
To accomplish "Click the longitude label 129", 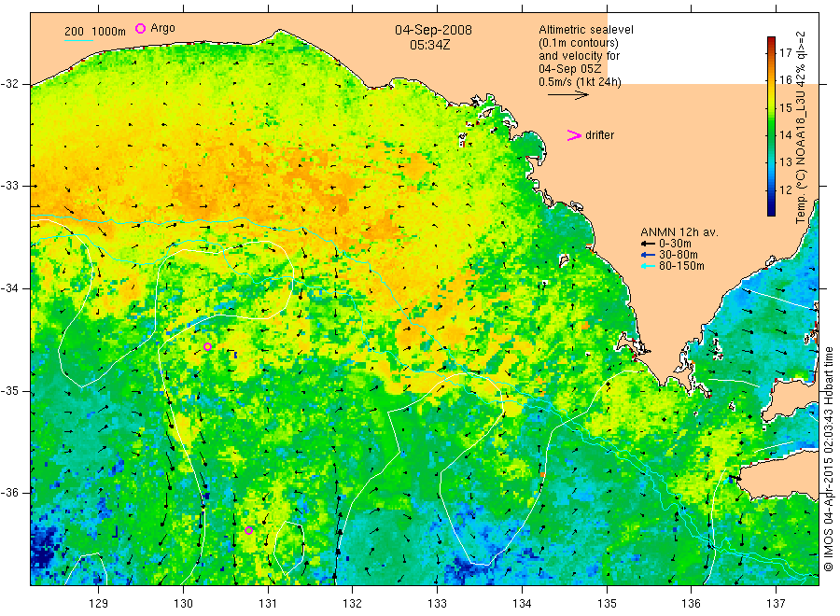I will [x=99, y=603].
